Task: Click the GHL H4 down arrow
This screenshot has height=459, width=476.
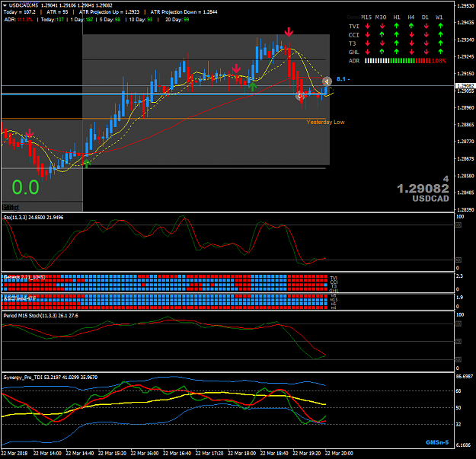Action: 411,52
